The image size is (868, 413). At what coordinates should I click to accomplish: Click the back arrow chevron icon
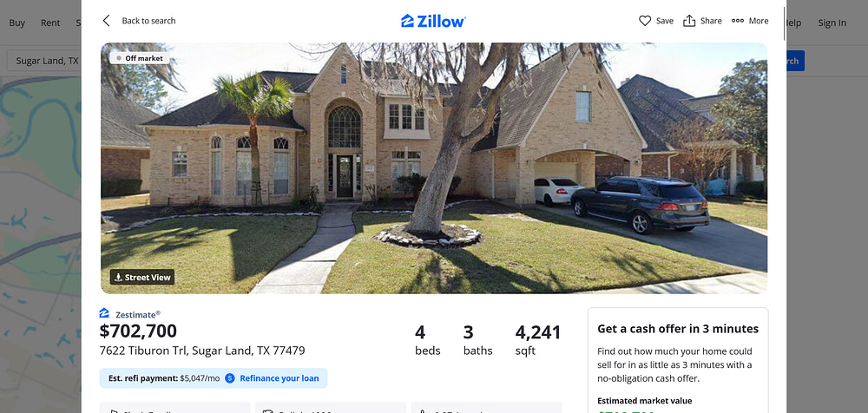[106, 21]
